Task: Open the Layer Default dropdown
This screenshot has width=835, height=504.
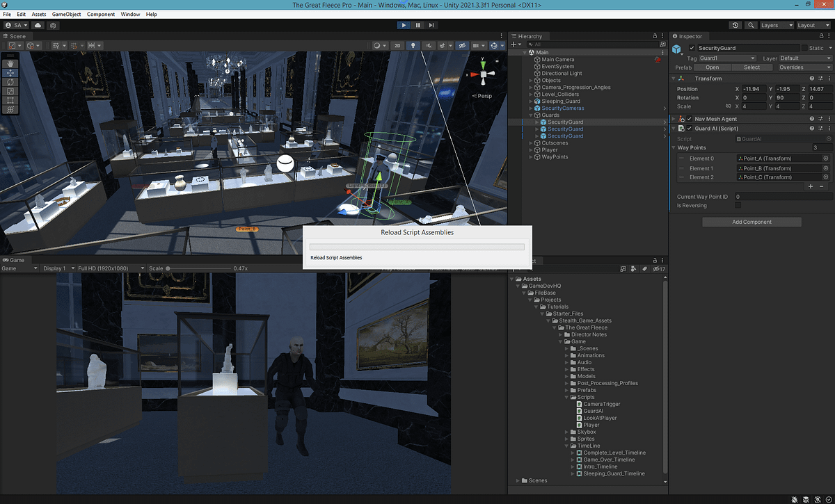Action: pos(807,58)
